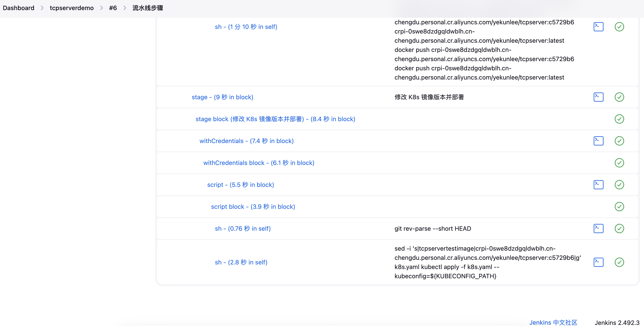Open console icon for sed kubectl step
This screenshot has width=644, height=326.
(x=598, y=262)
